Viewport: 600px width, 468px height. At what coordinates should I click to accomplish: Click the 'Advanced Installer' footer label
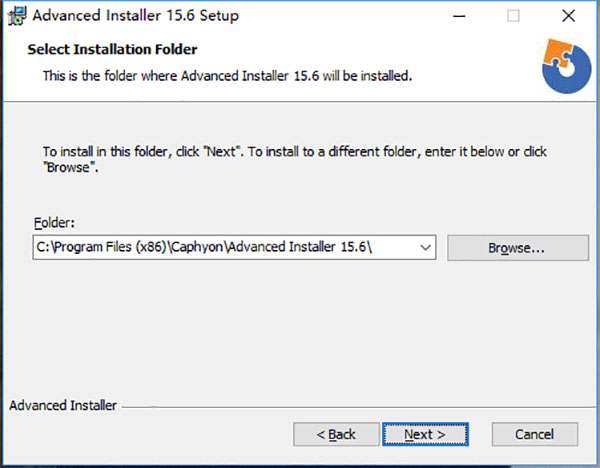point(63,405)
